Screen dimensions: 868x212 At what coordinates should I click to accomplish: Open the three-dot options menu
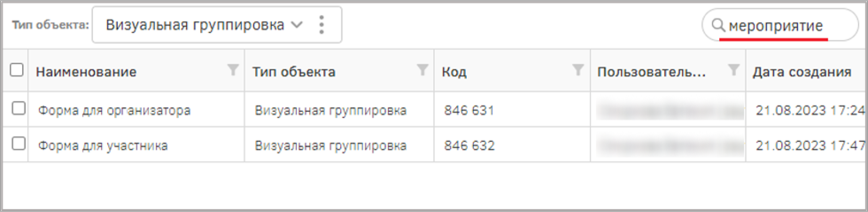322,25
